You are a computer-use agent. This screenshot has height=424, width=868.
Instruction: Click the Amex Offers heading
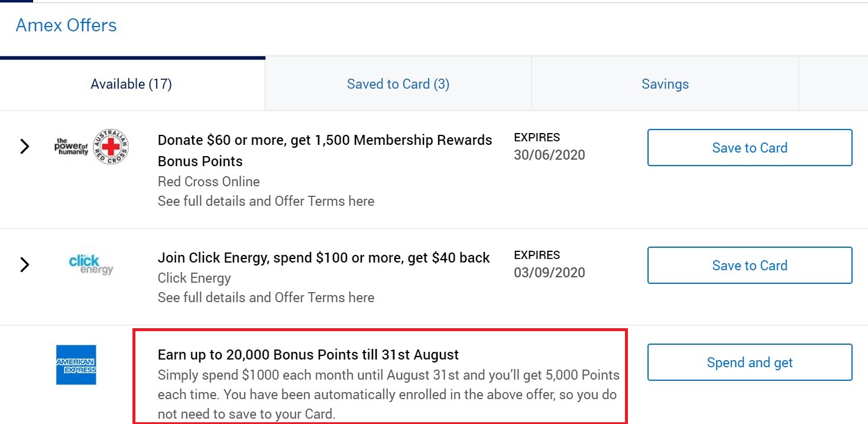click(66, 25)
